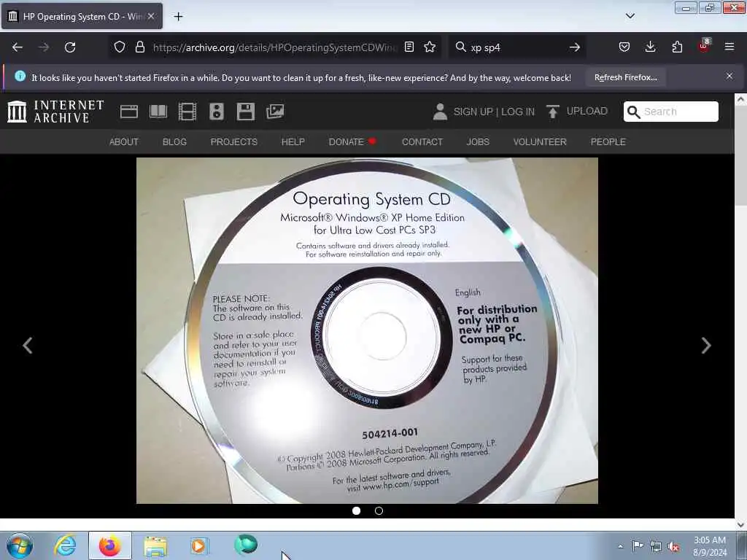Click the page scrollbar up arrow

[740, 99]
